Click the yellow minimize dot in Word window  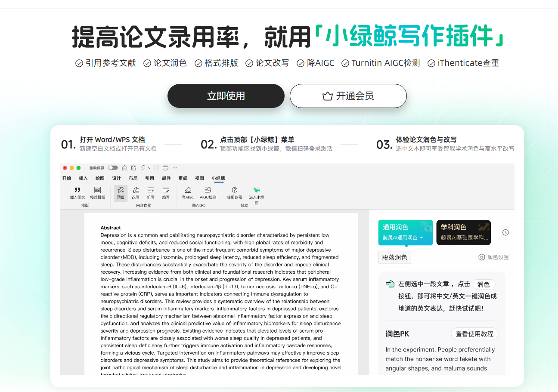(72, 168)
